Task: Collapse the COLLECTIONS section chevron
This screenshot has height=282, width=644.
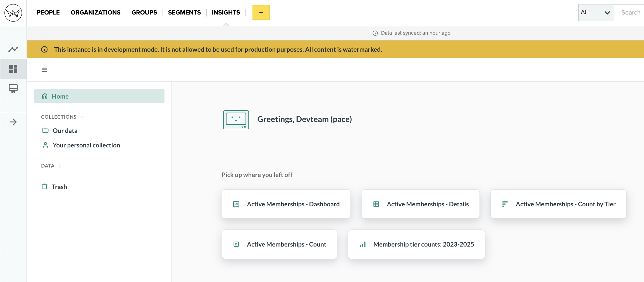Action: pyautogui.click(x=82, y=117)
